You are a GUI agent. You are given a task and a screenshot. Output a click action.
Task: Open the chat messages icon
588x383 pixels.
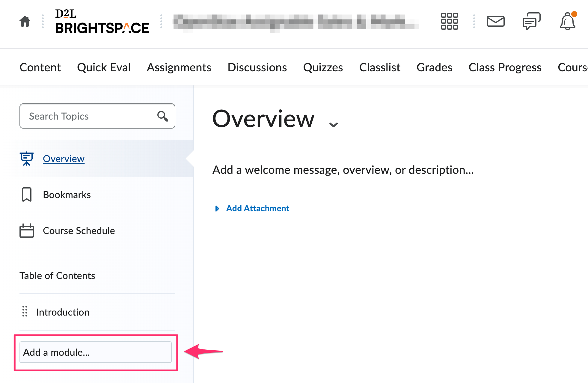pos(531,21)
